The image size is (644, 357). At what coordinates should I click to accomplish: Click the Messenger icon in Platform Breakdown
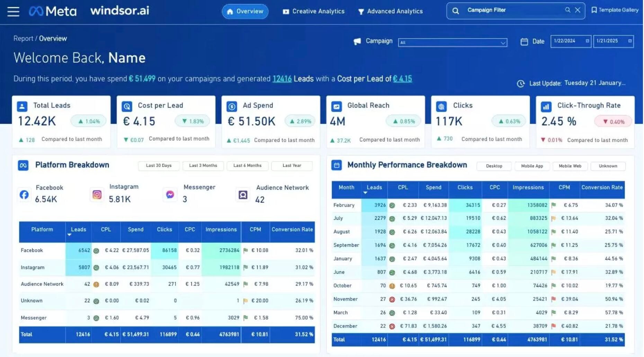coord(170,194)
